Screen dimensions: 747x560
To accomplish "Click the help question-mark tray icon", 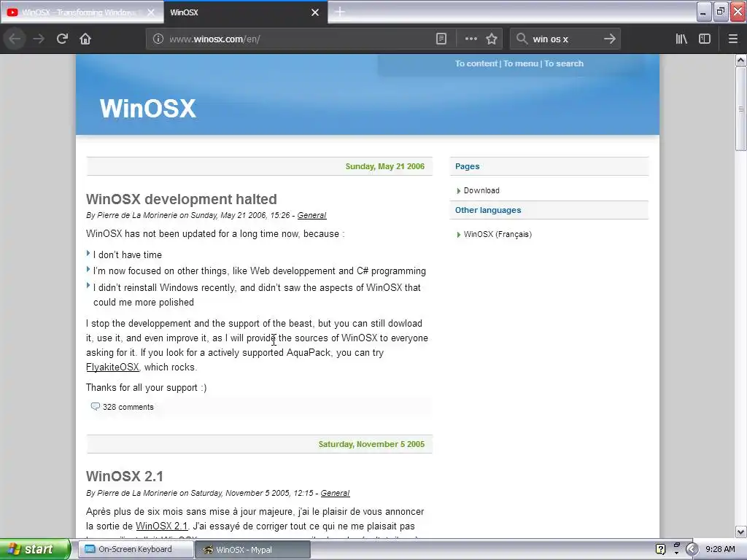I will [x=660, y=549].
